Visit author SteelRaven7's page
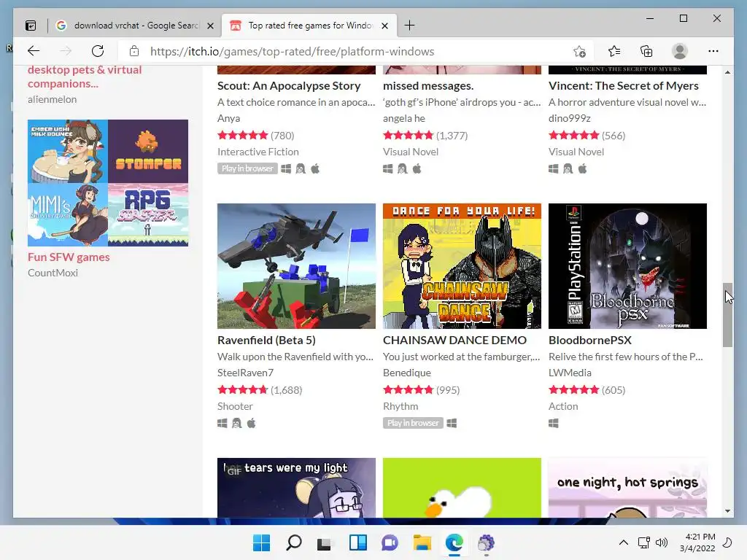The image size is (747, 560). pyautogui.click(x=245, y=373)
